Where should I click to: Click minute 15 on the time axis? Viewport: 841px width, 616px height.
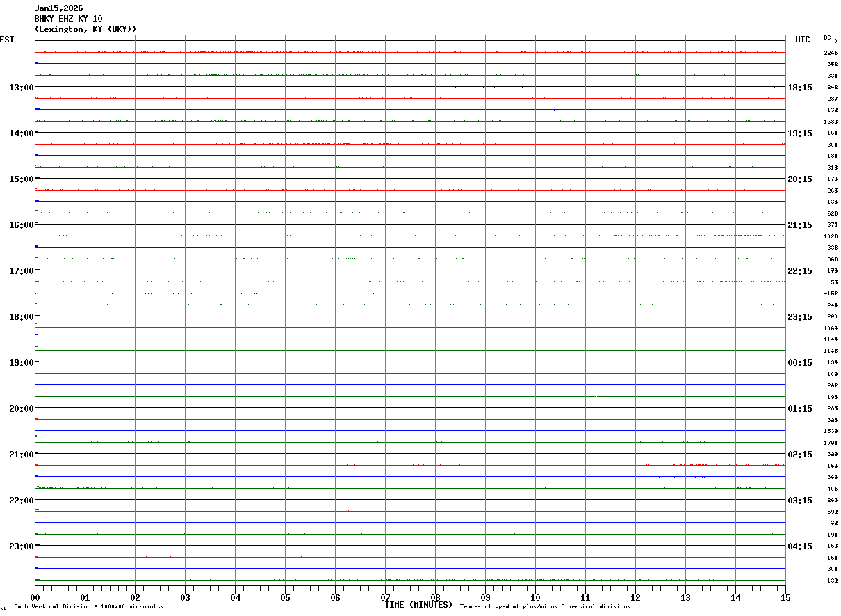[x=785, y=597]
